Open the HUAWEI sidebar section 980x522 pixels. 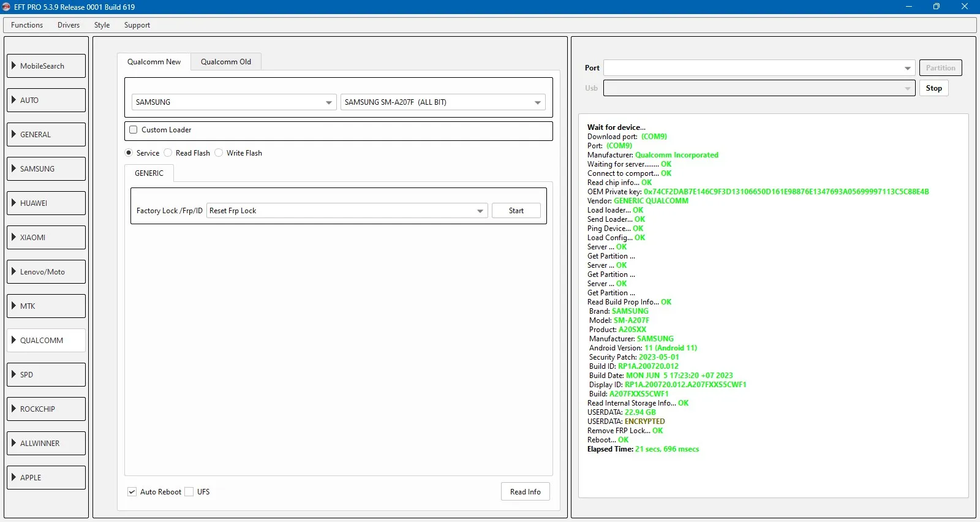(47, 203)
